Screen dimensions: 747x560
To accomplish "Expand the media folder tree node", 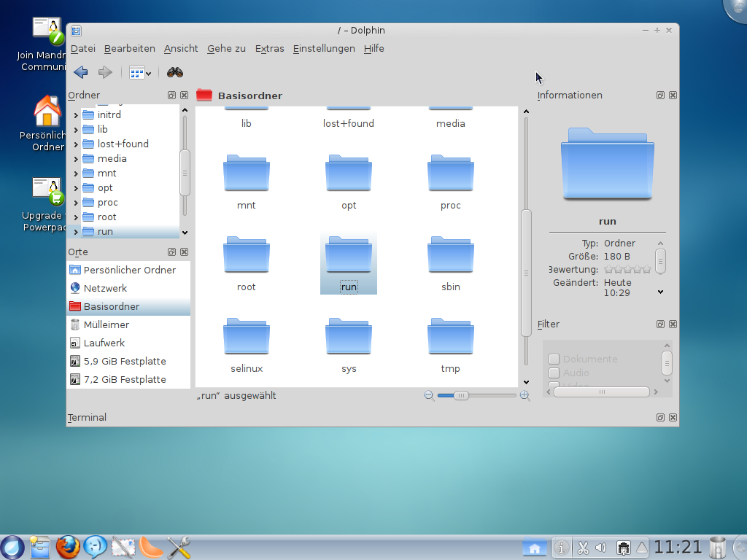I will tap(76, 159).
